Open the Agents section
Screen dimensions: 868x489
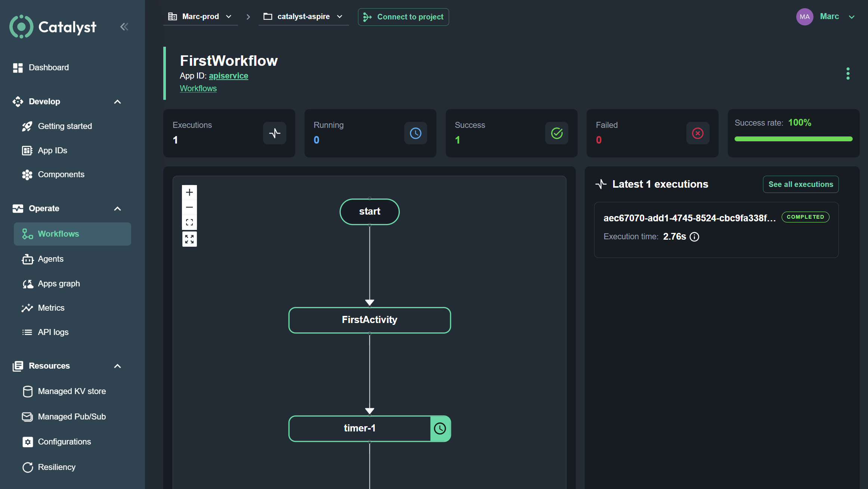(x=52, y=259)
